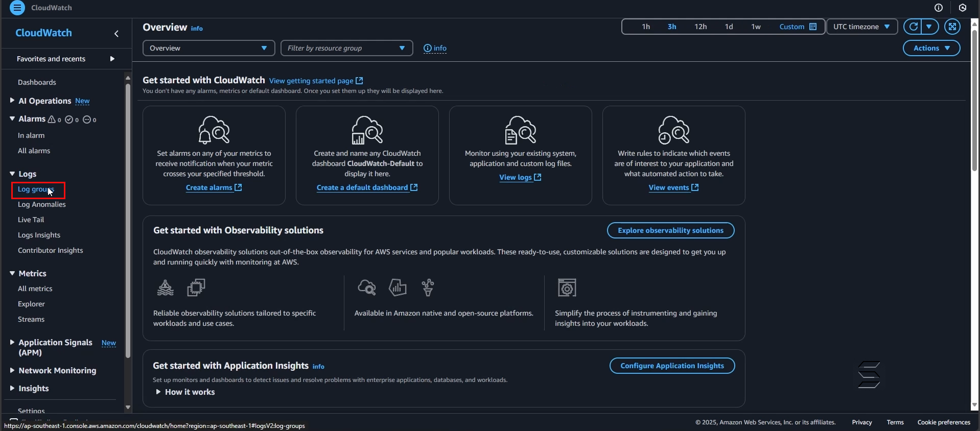Click the main page vertical scrollbar

[x=975, y=100]
